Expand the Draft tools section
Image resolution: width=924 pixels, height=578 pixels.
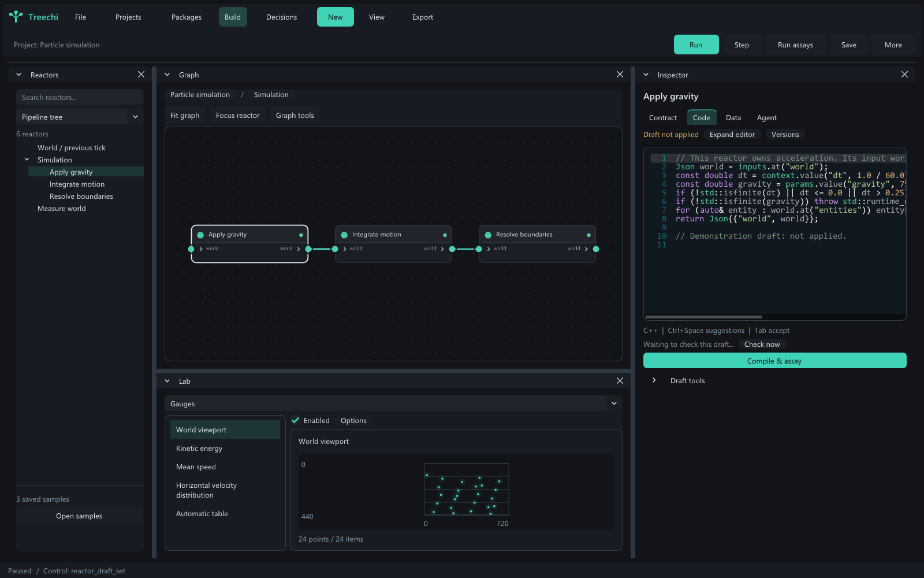point(654,380)
